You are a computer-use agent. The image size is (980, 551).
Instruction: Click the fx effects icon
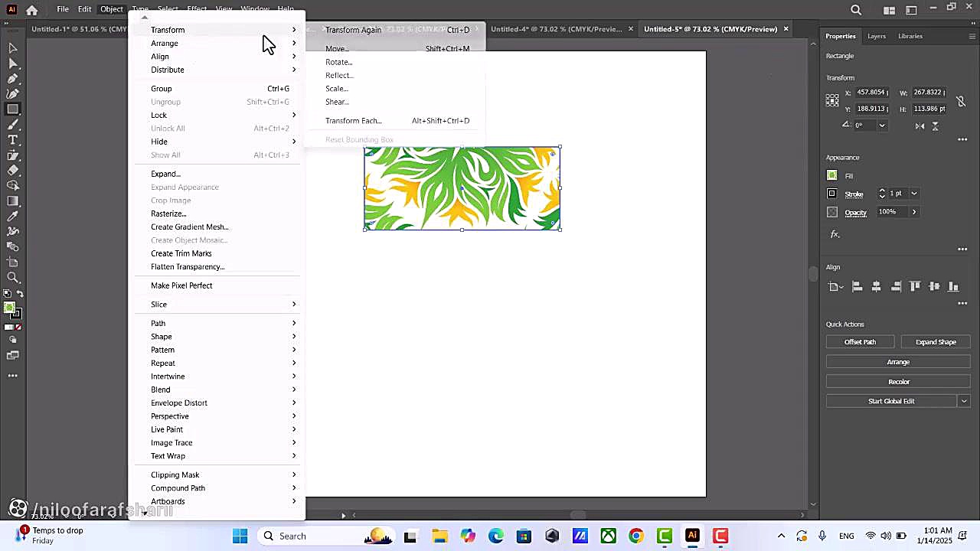(x=835, y=234)
